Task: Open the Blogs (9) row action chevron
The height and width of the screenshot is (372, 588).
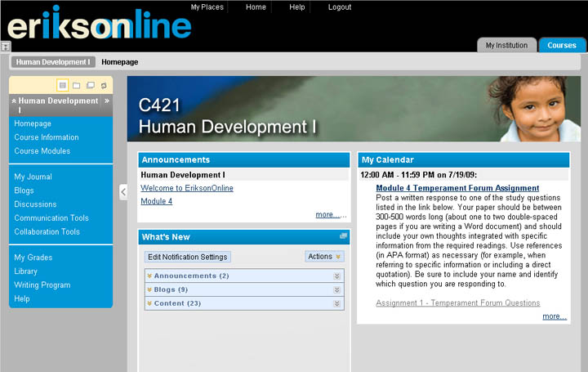Action: coord(336,289)
